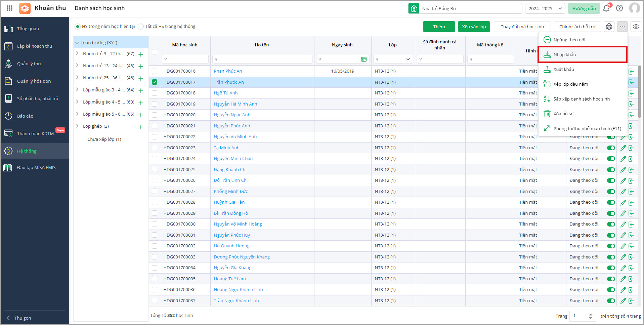The height and width of the screenshot is (325, 644).
Task: Open calendar picker in Ngày sinh filter
Action: [x=364, y=59]
